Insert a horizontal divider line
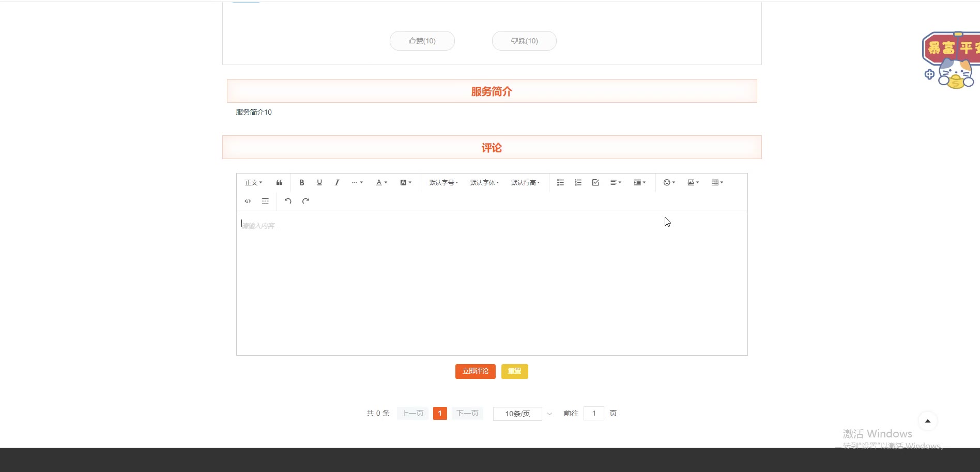Image resolution: width=980 pixels, height=472 pixels. (x=265, y=201)
